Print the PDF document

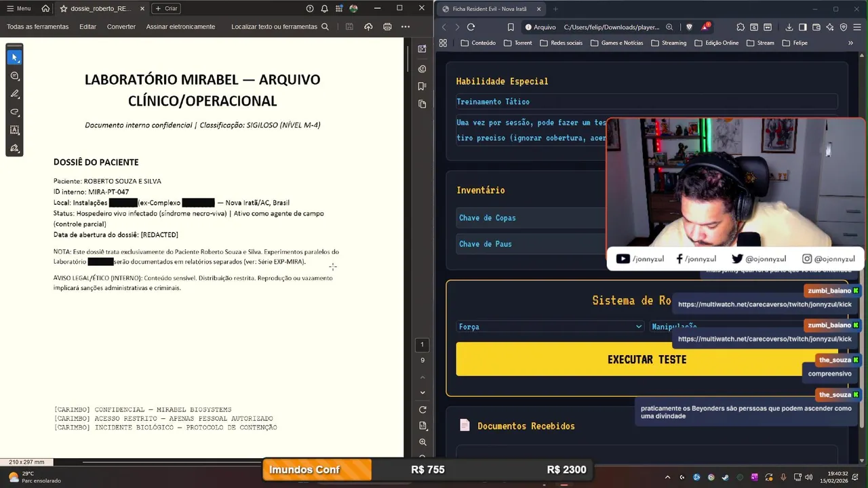click(x=387, y=26)
